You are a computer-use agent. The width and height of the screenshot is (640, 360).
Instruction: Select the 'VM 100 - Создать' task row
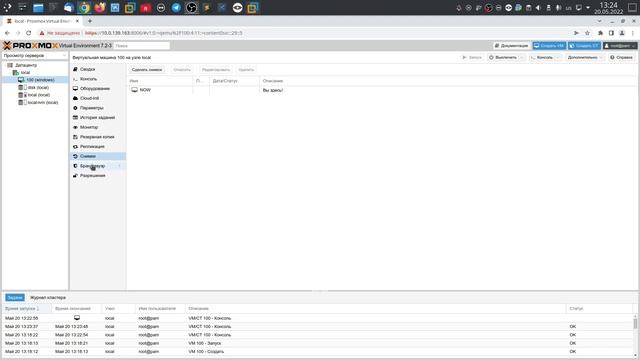(x=318, y=351)
